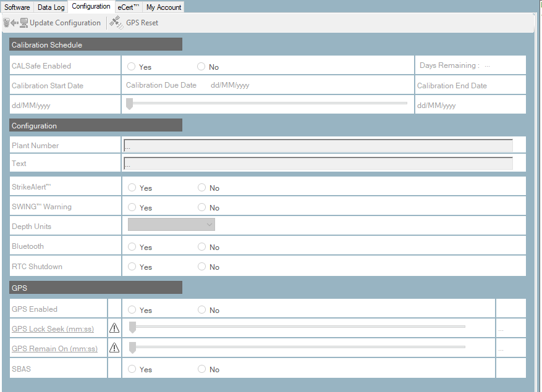Select Yes for GPS Enabled
Screen dimensions: 542x392
click(x=130, y=309)
